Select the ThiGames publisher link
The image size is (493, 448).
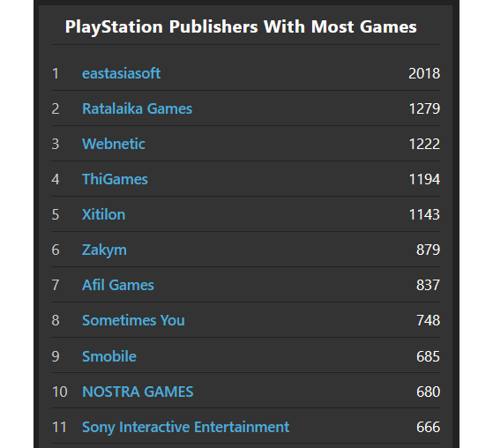click(115, 179)
